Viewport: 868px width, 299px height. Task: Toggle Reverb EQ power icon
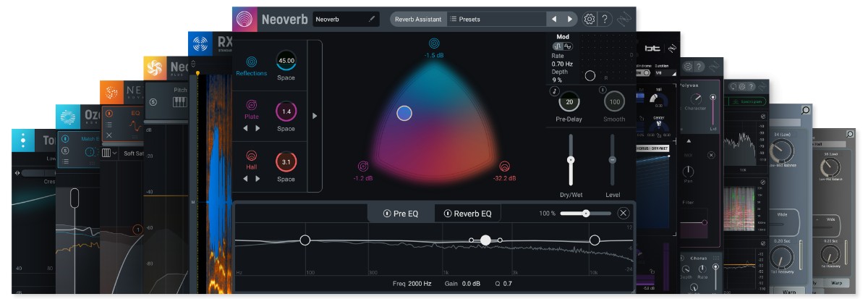[x=448, y=214]
